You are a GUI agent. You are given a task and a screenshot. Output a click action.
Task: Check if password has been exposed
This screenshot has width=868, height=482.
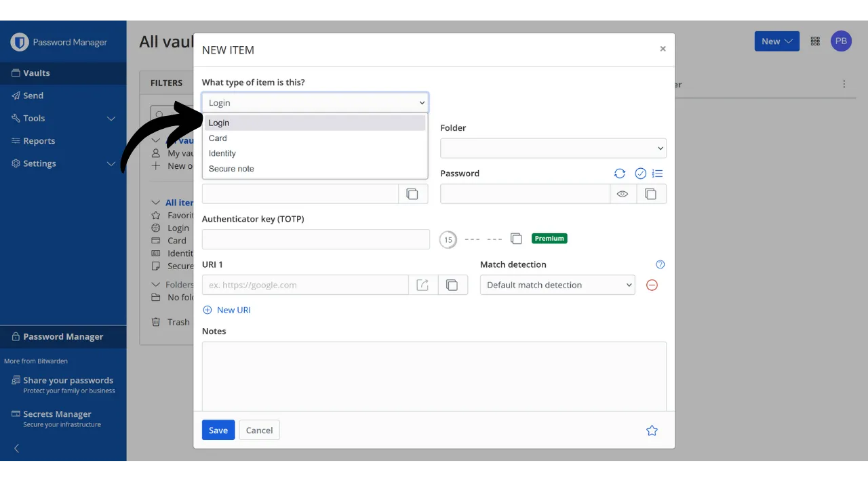(x=640, y=174)
